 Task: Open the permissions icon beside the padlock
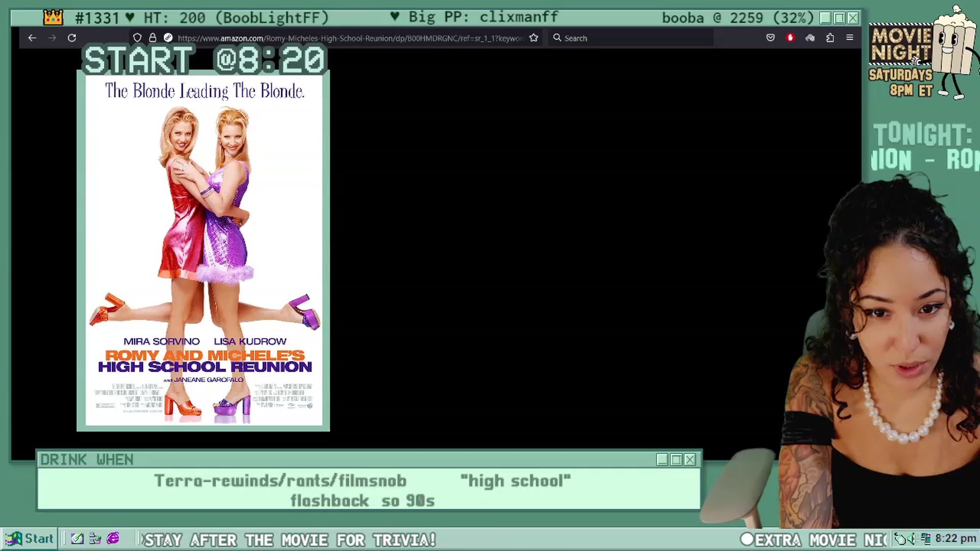pos(168,38)
